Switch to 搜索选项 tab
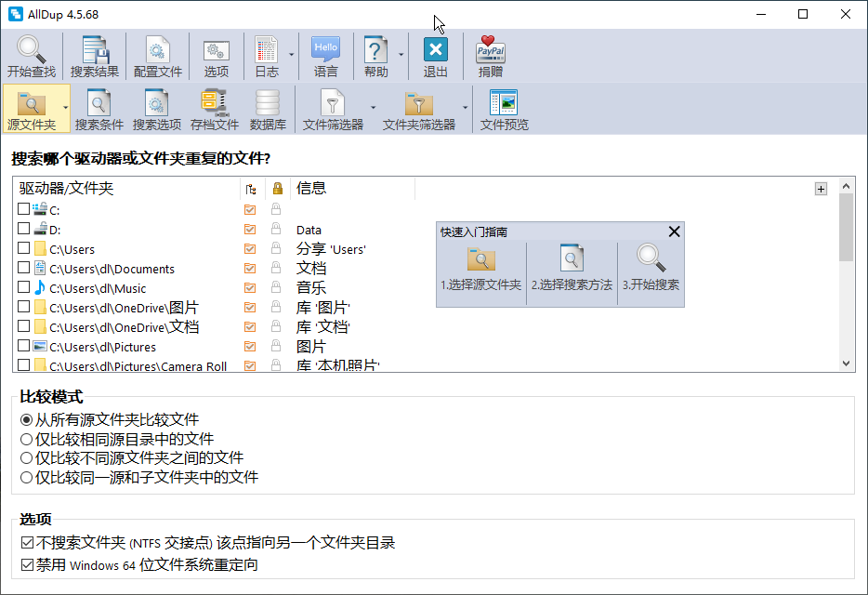Image resolution: width=868 pixels, height=595 pixels. click(x=157, y=109)
